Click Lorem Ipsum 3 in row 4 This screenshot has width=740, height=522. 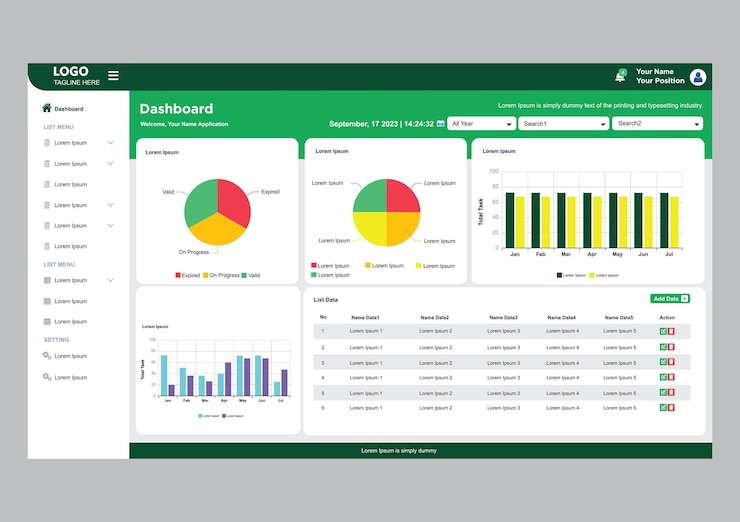pos(504,378)
